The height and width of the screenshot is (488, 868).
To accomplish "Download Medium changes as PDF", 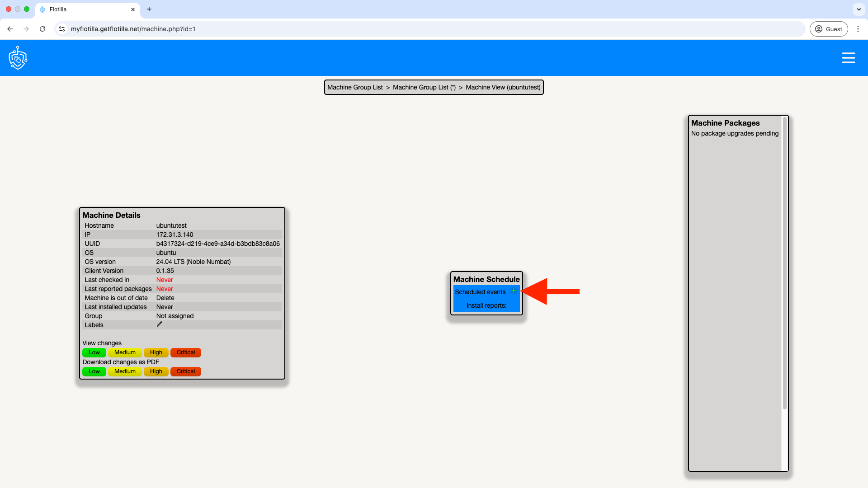I will (x=125, y=371).
